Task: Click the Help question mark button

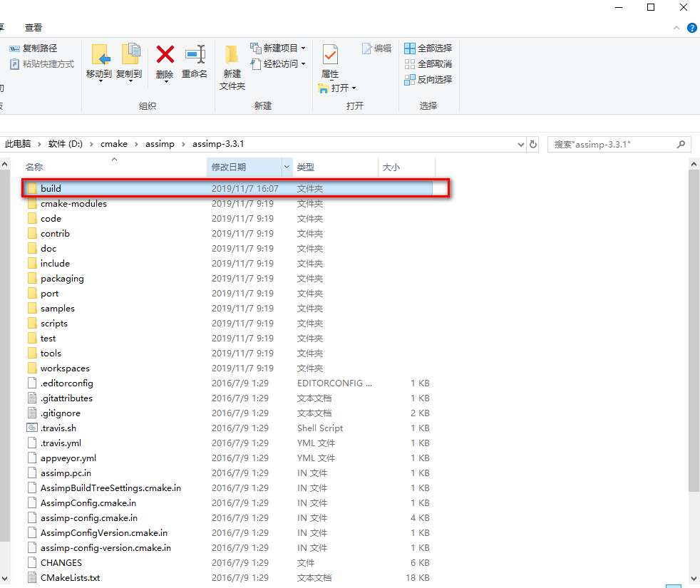Action: coord(691,28)
